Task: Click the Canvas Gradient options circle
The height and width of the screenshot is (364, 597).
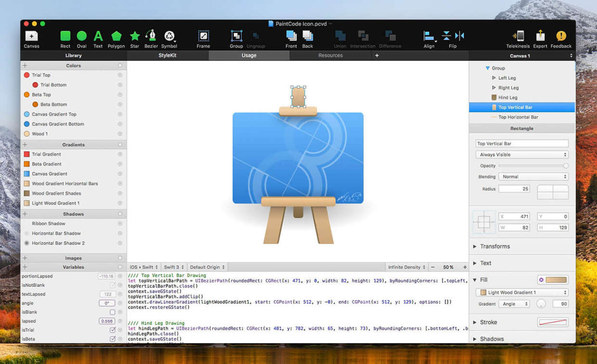Action: pyautogui.click(x=120, y=174)
